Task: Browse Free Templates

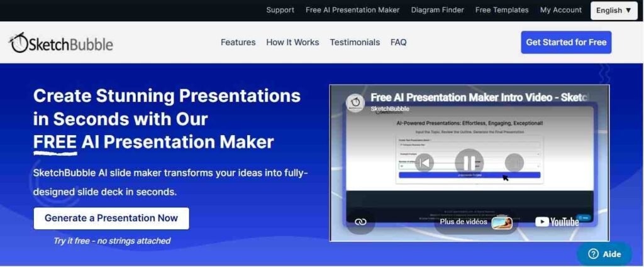Action: click(x=502, y=10)
